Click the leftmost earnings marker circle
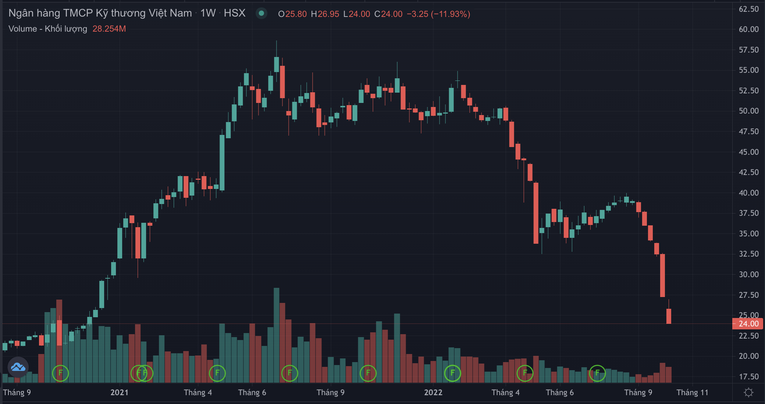The height and width of the screenshot is (404, 765). point(60,373)
